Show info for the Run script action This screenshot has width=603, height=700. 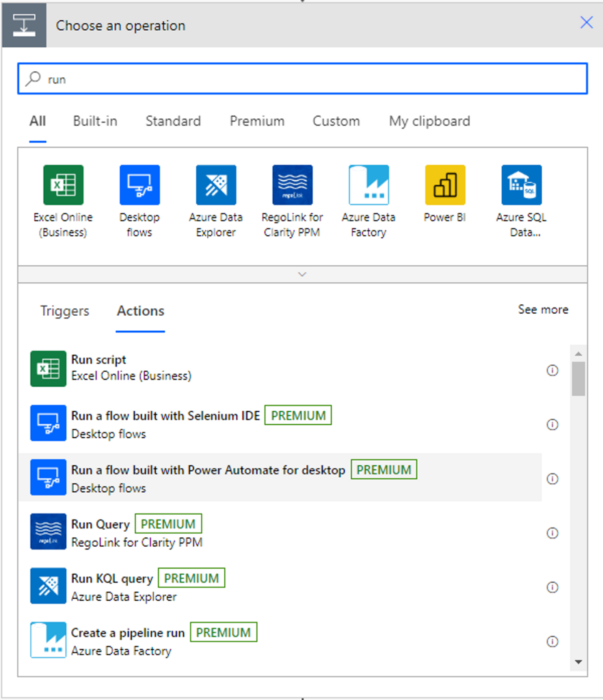point(552,370)
